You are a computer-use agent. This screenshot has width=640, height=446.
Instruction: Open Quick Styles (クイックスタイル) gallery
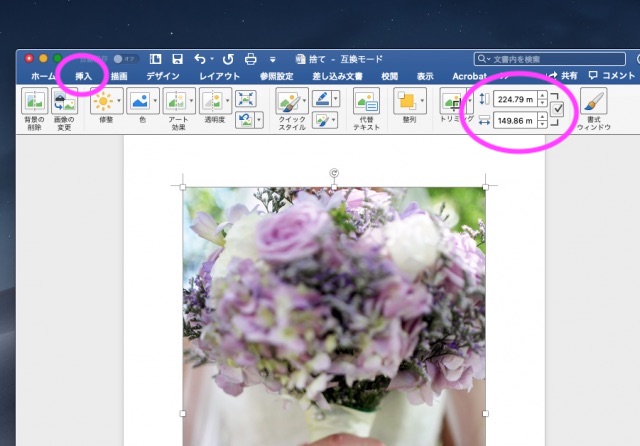288,100
